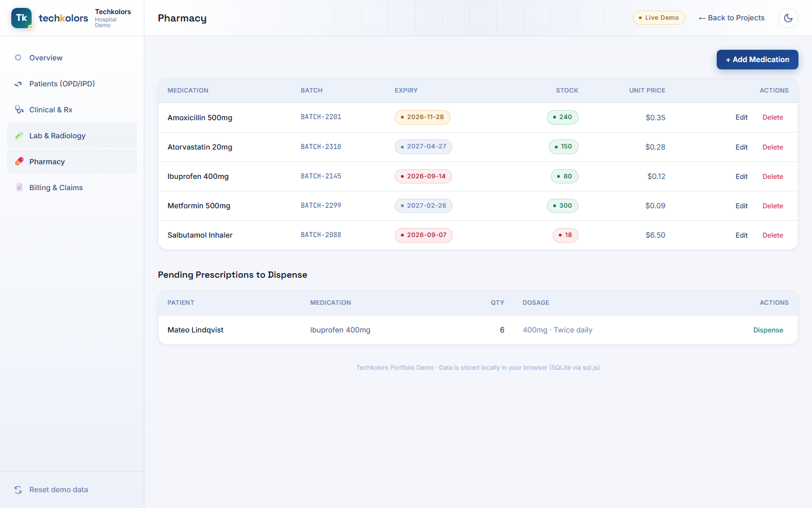This screenshot has height=508, width=812.
Task: Click the 2026-11-28 expiry badge
Action: point(422,117)
